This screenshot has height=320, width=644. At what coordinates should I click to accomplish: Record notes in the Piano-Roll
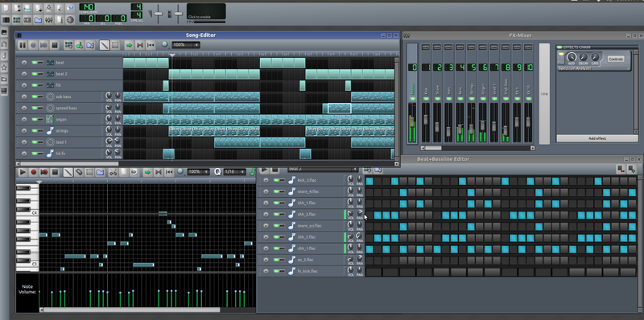[x=34, y=172]
